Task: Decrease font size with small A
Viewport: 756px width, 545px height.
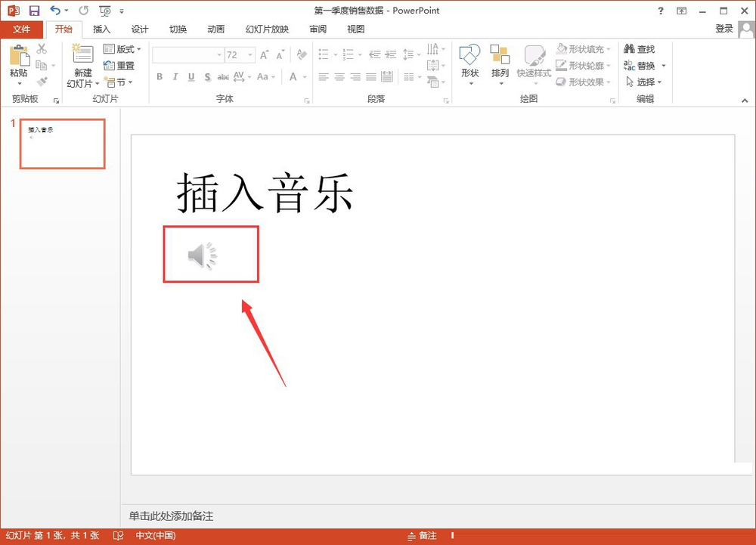Action: tap(280, 55)
